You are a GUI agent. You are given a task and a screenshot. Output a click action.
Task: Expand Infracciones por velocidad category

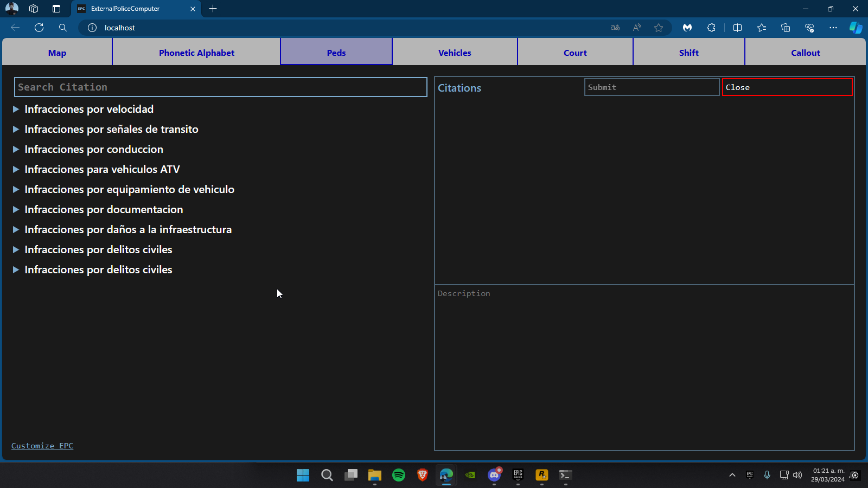pos(89,110)
